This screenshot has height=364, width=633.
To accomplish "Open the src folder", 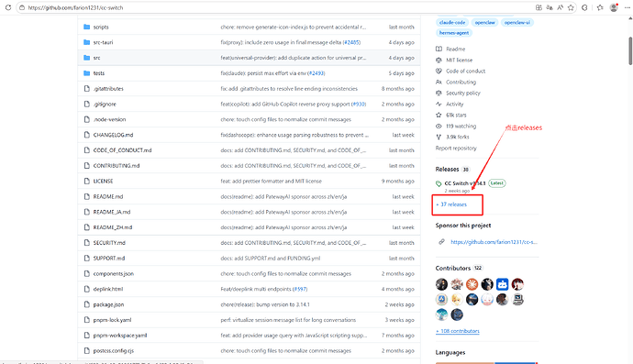I will (96, 58).
